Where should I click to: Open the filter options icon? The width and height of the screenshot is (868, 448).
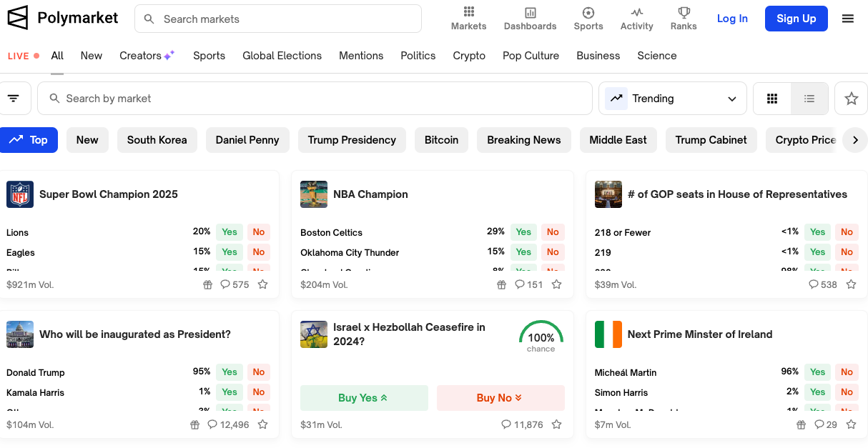coord(14,99)
